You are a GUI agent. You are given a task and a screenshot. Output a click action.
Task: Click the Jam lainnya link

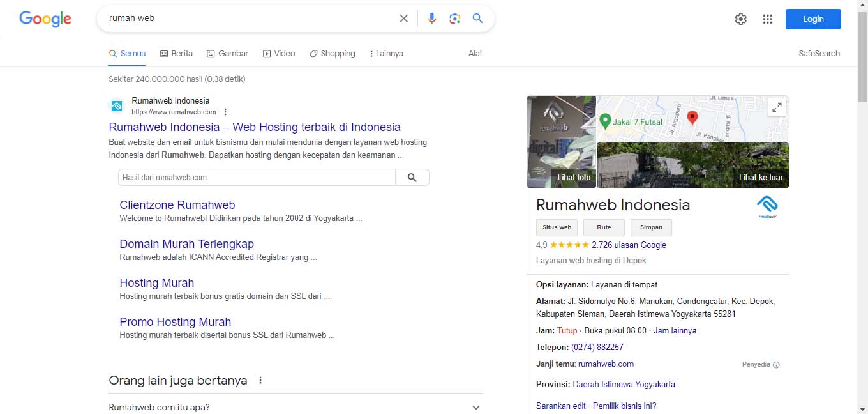click(675, 331)
